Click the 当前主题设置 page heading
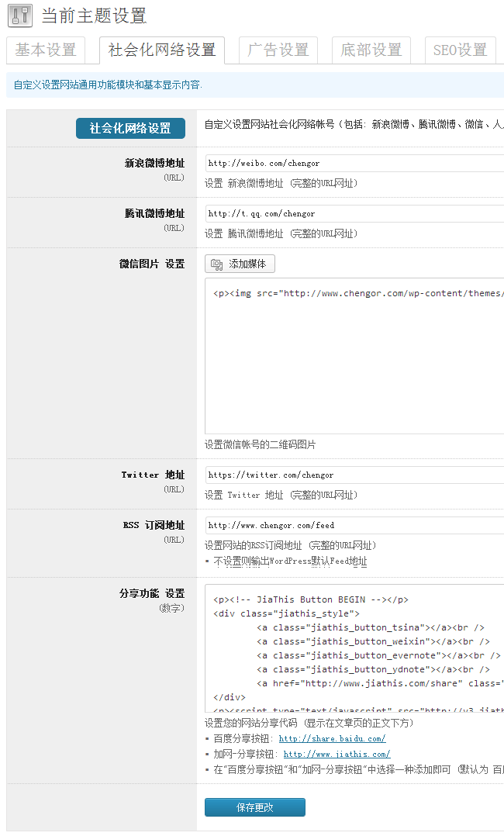Image resolution: width=504 pixels, height=836 pixels. 94,16
